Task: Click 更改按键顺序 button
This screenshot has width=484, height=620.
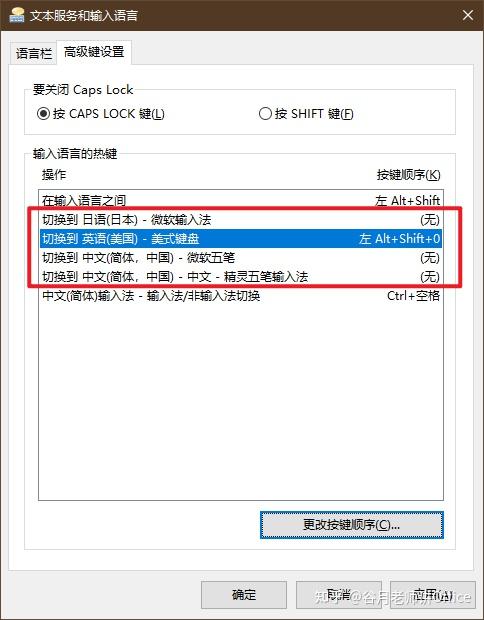Action: coord(352,525)
